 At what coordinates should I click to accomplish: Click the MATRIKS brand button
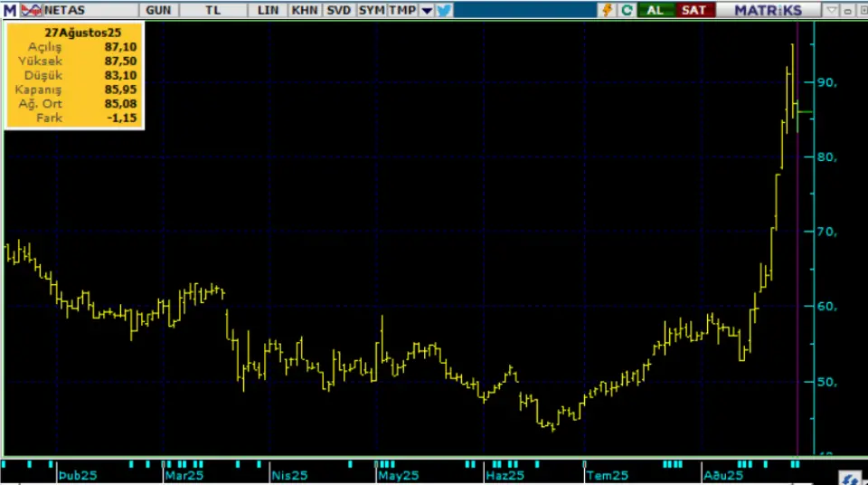(x=768, y=10)
